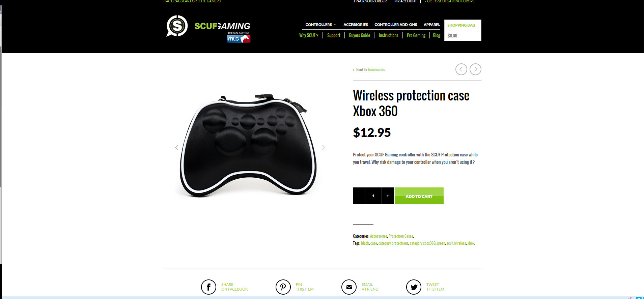This screenshot has height=299, width=644.
Task: Go to previous product circle arrow
Action: 461,69
